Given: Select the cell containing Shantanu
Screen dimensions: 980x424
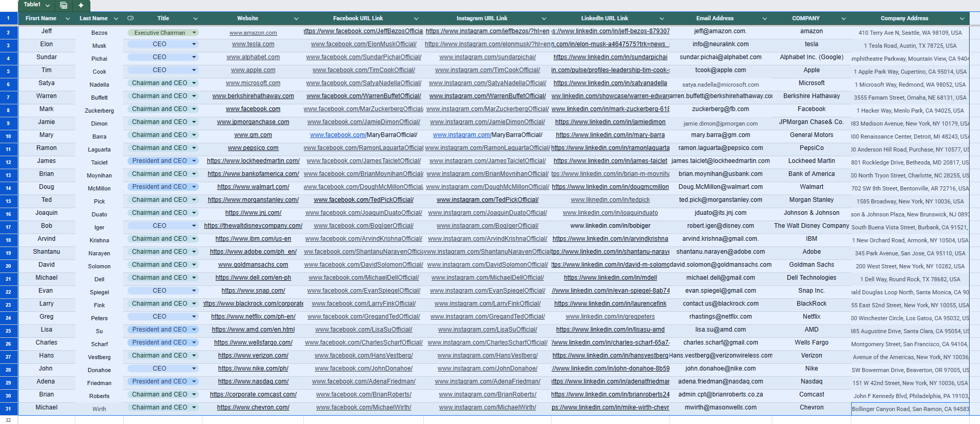Looking at the screenshot, I should click(x=46, y=252).
